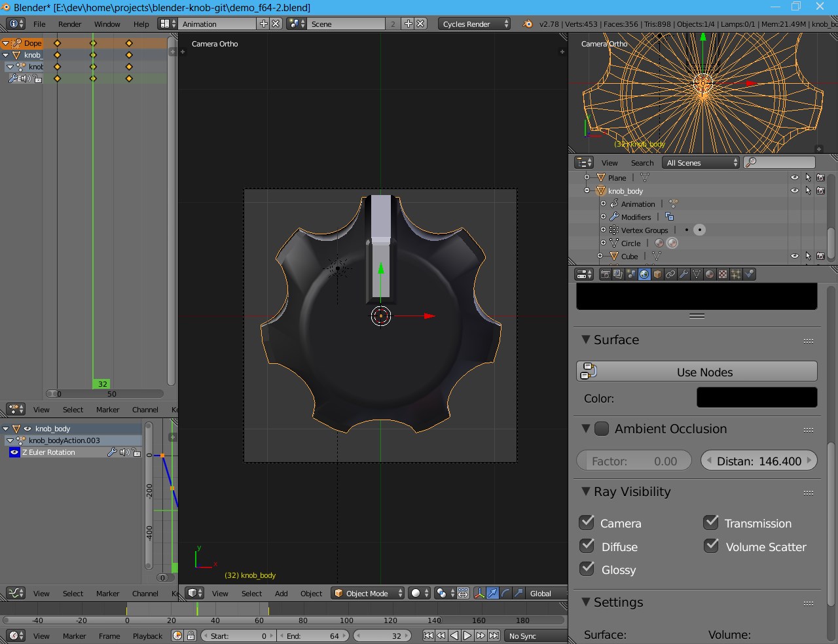Viewport: 838px width, 644px height.
Task: Hide the Plane object via its eye icon
Action: [795, 177]
